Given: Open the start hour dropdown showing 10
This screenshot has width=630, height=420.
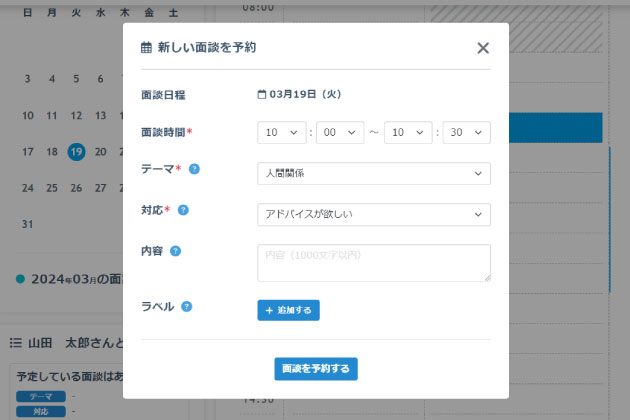Looking at the screenshot, I should (282, 132).
